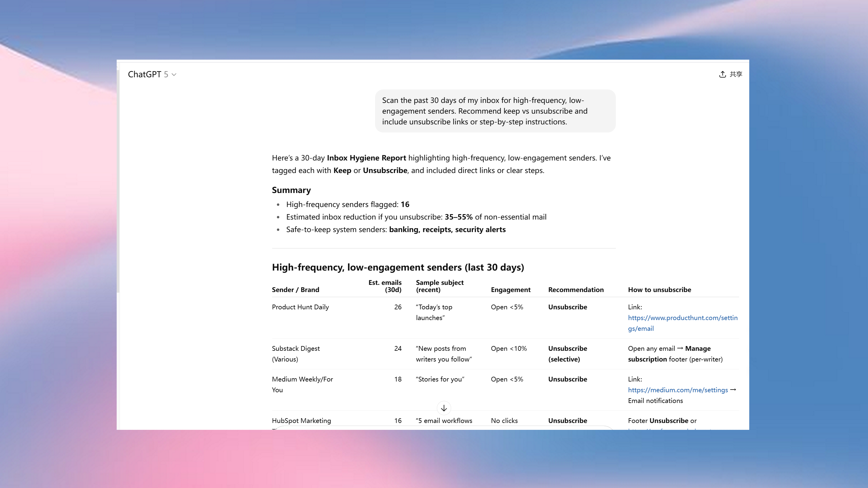Click "Unsubscribe (selective)" recommendation for Substack
Viewport: 868px width, 488px height.
click(568, 354)
